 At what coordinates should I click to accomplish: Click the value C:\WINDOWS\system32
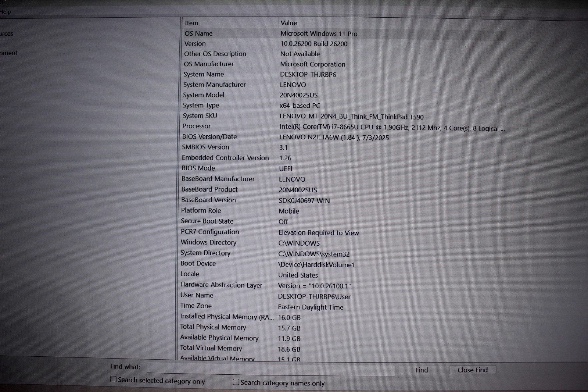(314, 254)
